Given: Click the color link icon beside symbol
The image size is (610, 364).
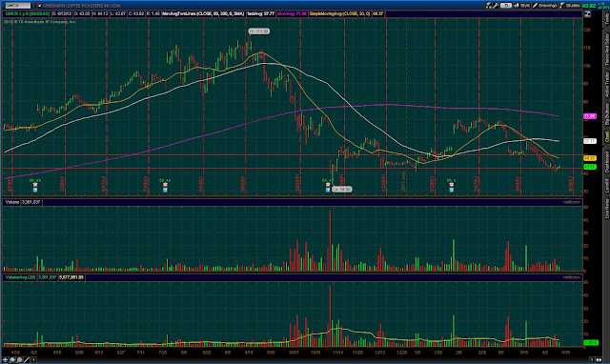Looking at the screenshot, I should [39, 6].
